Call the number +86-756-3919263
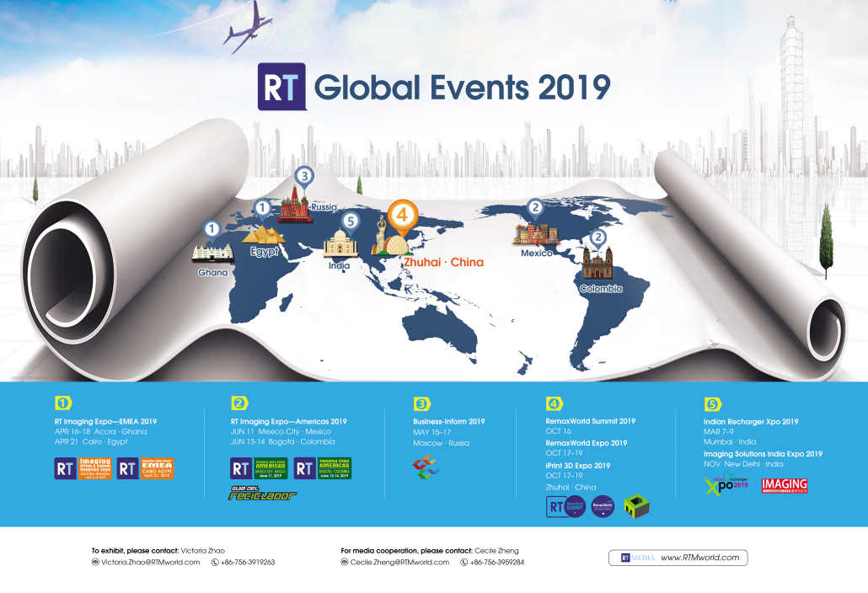The width and height of the screenshot is (868, 593). click(248, 562)
